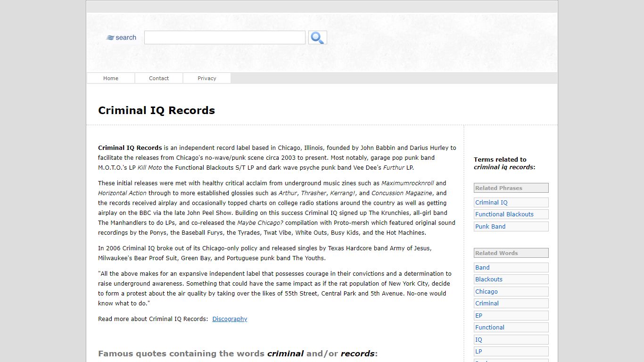Click the italic Concussion Magazine name

(402, 193)
